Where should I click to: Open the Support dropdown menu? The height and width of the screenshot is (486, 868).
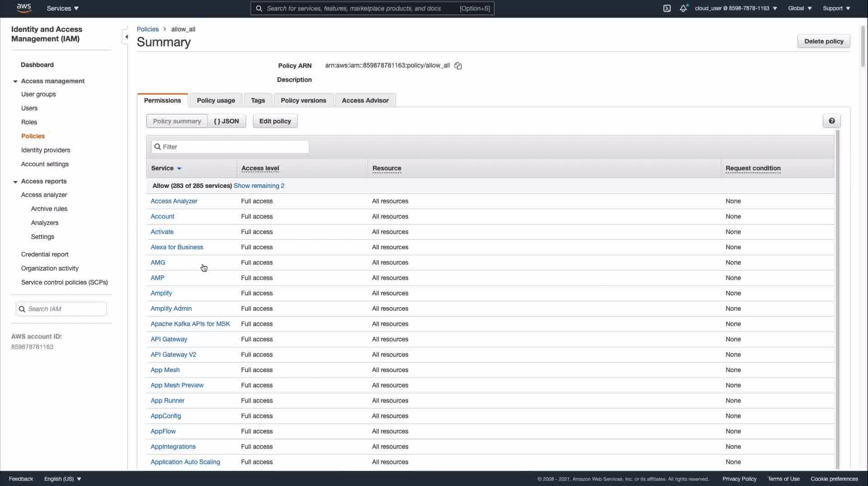(x=836, y=8)
